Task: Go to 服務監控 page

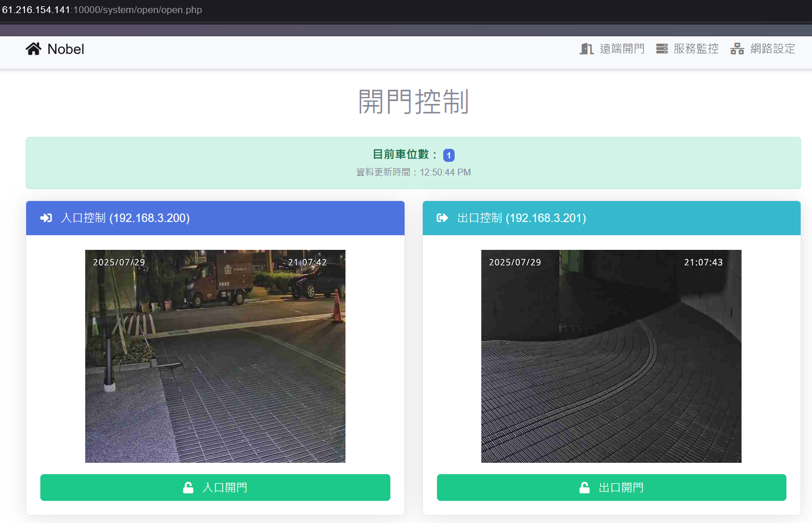Action: [x=688, y=49]
